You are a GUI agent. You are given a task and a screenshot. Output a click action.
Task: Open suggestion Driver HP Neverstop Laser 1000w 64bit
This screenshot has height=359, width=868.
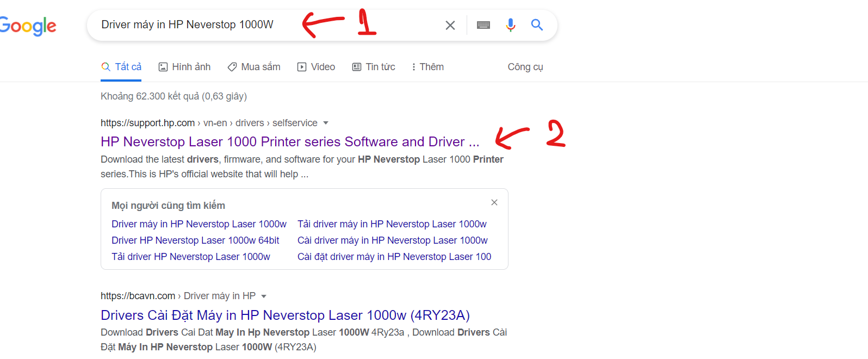pyautogui.click(x=195, y=240)
